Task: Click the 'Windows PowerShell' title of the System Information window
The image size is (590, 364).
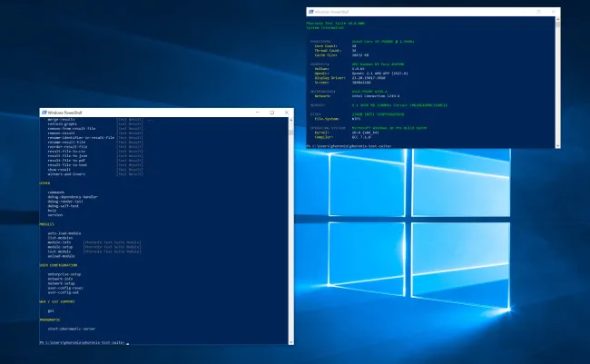Action: [x=331, y=12]
